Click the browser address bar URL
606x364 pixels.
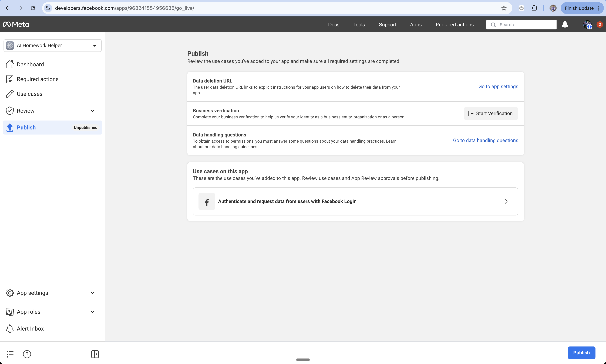click(x=124, y=8)
